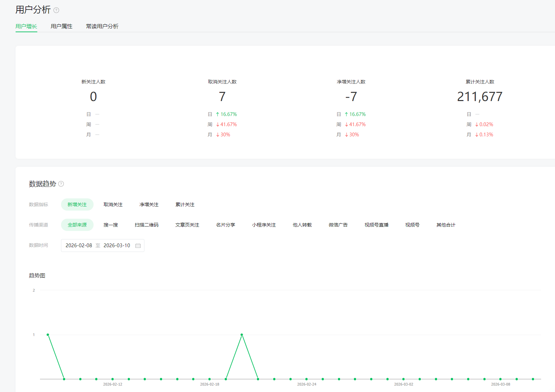The width and height of the screenshot is (555, 392).
Task: Select 净增关注 data metric
Action: click(x=149, y=204)
